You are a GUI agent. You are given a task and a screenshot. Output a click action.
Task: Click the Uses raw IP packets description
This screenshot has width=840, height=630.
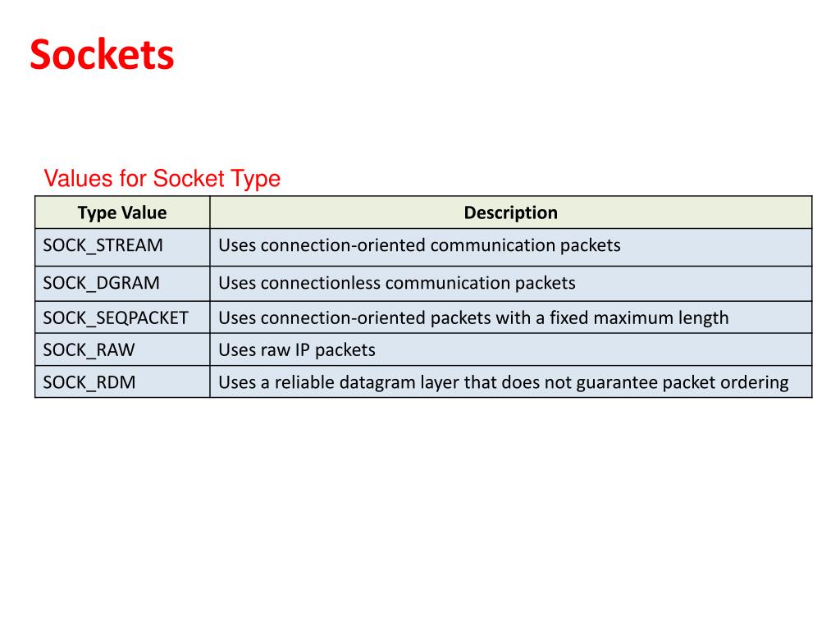click(x=297, y=350)
